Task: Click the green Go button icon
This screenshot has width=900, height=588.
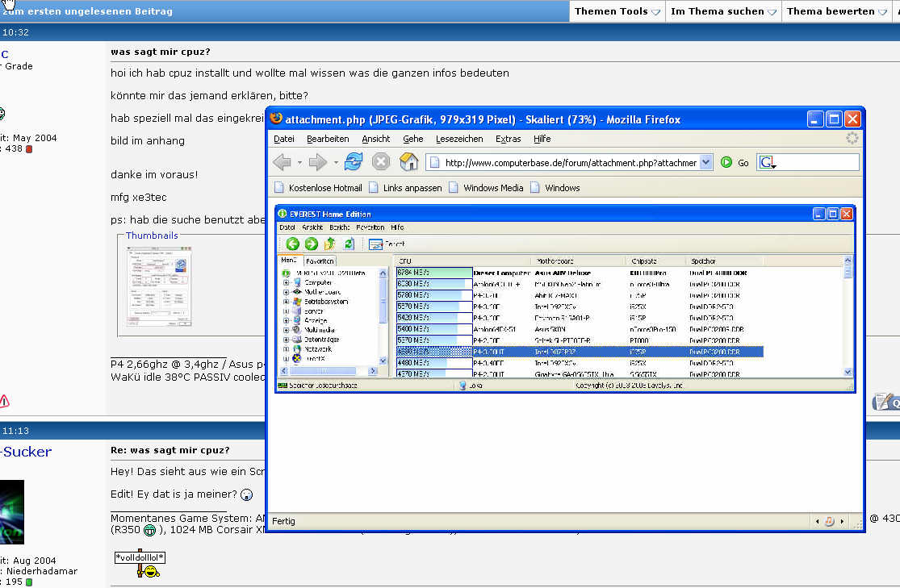Action: point(726,162)
